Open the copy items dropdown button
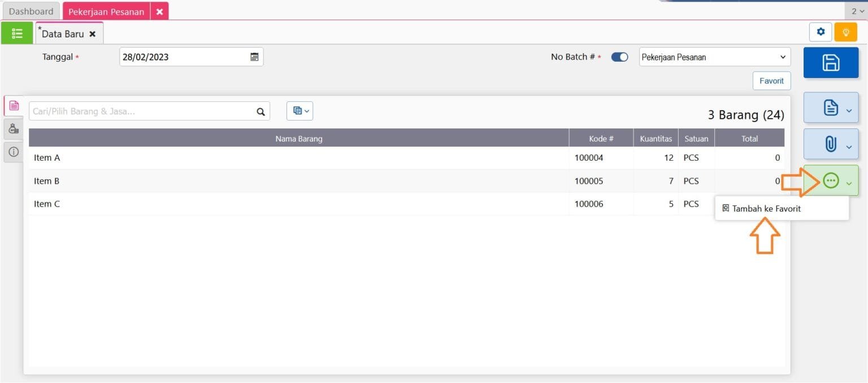This screenshot has width=868, height=383. point(300,111)
